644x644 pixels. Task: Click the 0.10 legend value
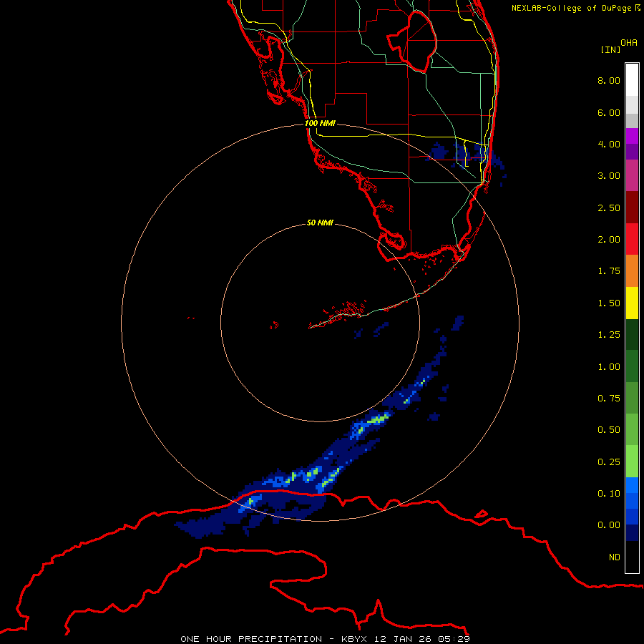[609, 494]
